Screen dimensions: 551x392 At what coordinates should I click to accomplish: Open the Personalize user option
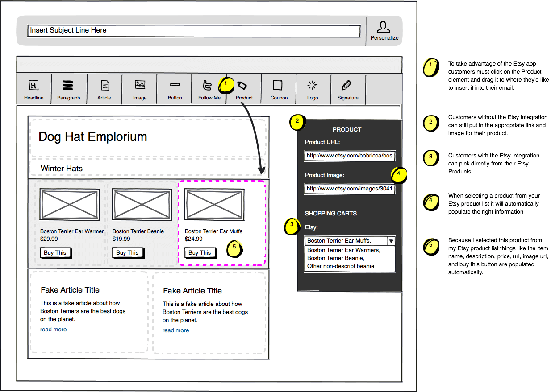click(x=384, y=29)
